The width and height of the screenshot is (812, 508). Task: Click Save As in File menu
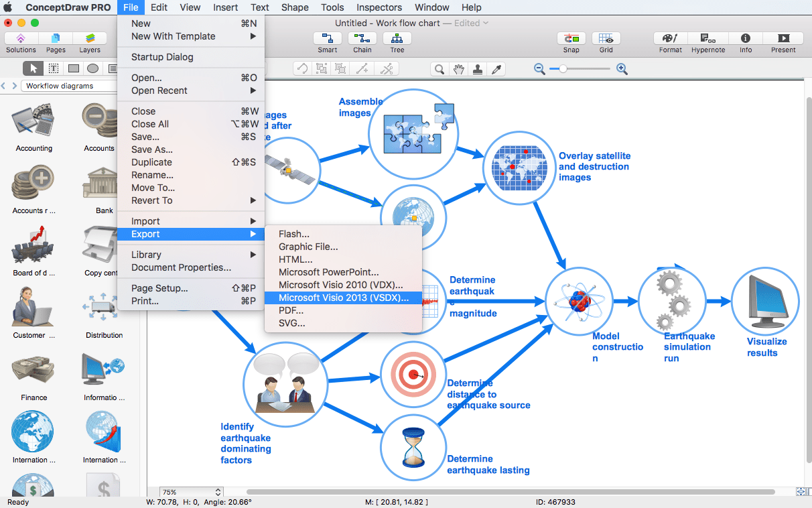[x=191, y=149]
